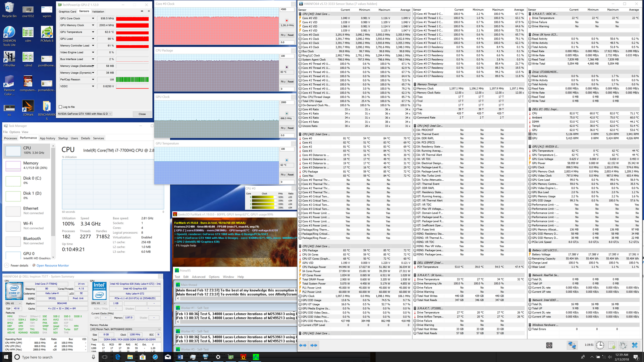644x362 pixels.
Task: Click the clock reset icon in HWiNFO toolbar
Action: pyautogui.click(x=600, y=345)
